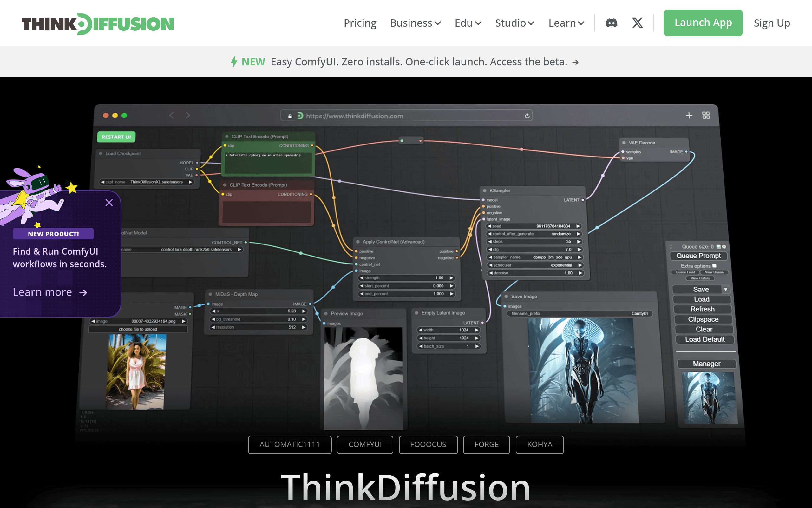Click the green window dot in mockup
The width and height of the screenshot is (812, 508).
point(124,116)
